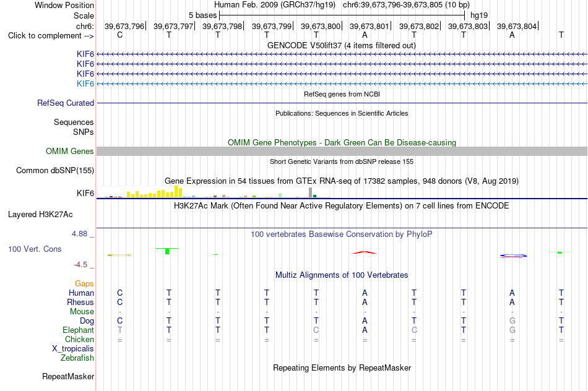Image resolution: width=588 pixels, height=391 pixels.
Task: Click the OMIM Genes label
Action: click(x=69, y=151)
